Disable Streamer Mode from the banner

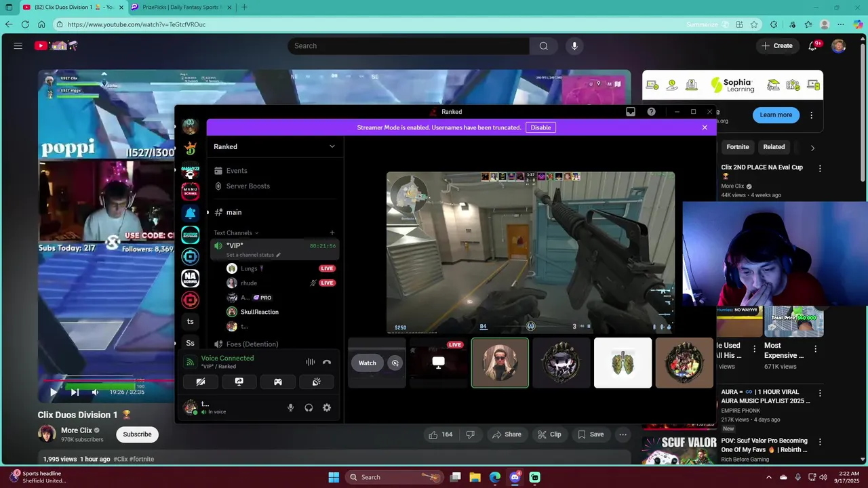point(540,127)
